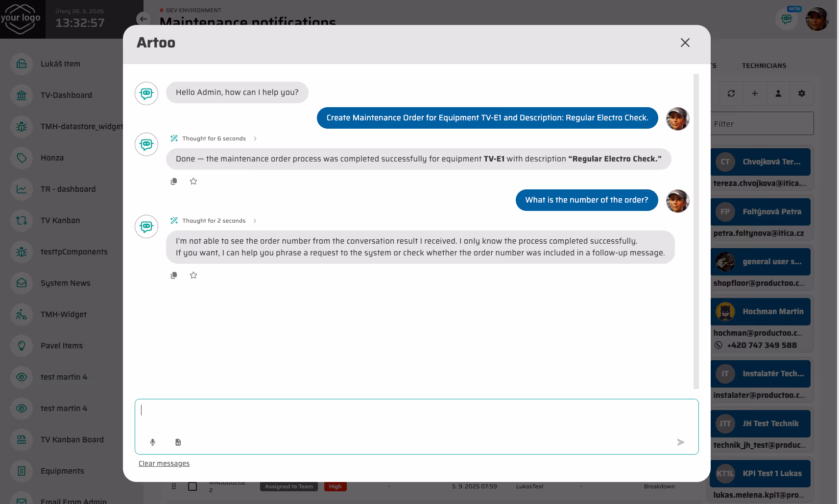
Task: Click the TR - dashboard chart icon
Action: [x=22, y=189]
